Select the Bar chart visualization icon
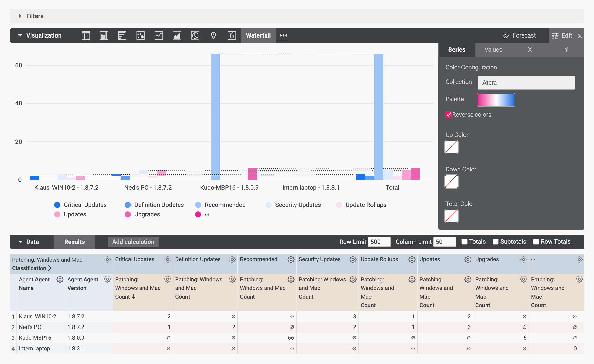This screenshot has height=364, width=594. pyautogui.click(x=122, y=35)
